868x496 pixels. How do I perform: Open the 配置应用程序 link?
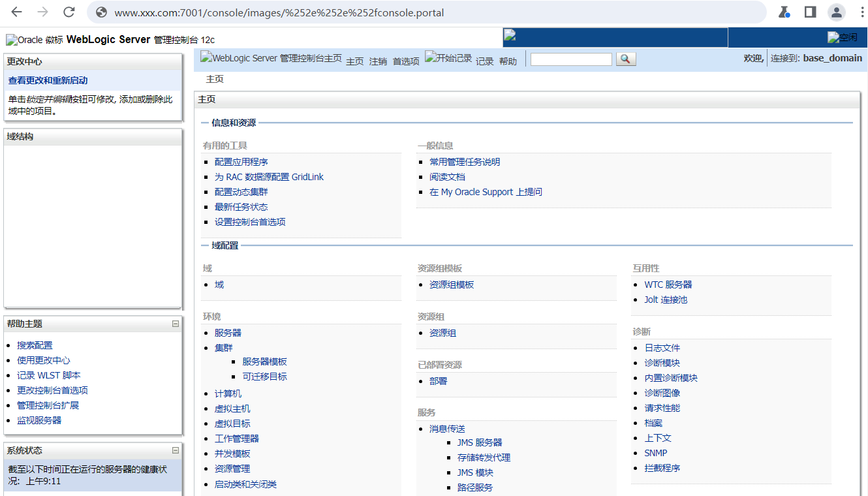241,162
